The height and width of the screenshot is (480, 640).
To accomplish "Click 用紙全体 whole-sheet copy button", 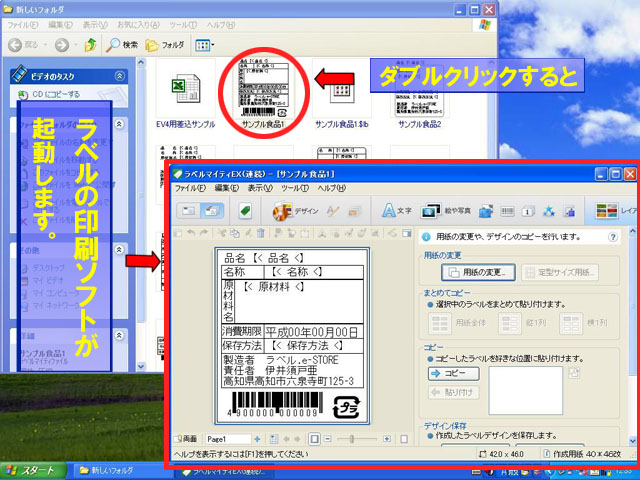I will coord(457,323).
